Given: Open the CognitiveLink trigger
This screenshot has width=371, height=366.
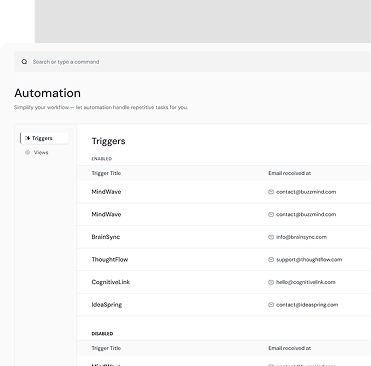Looking at the screenshot, I should coord(224,282).
